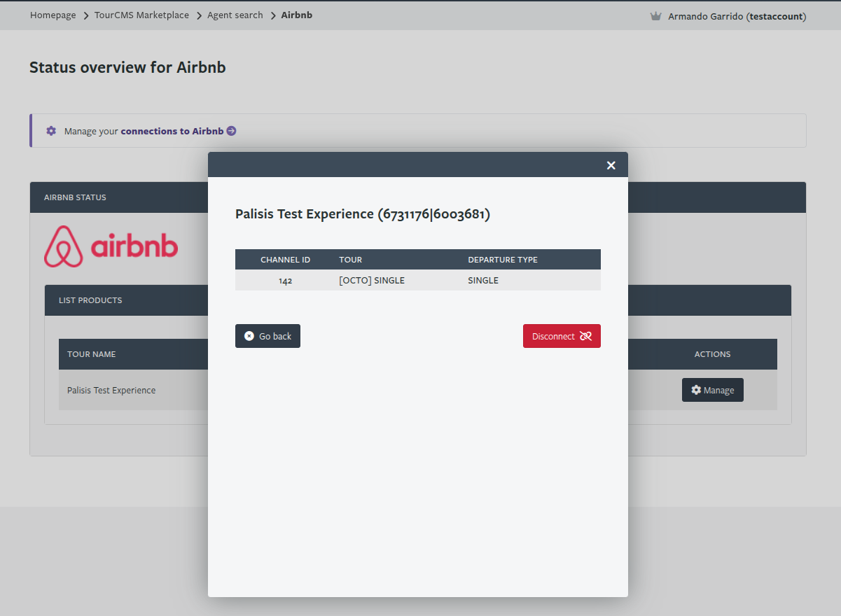
Task: Click the Armando Garrido account name
Action: [737, 16]
